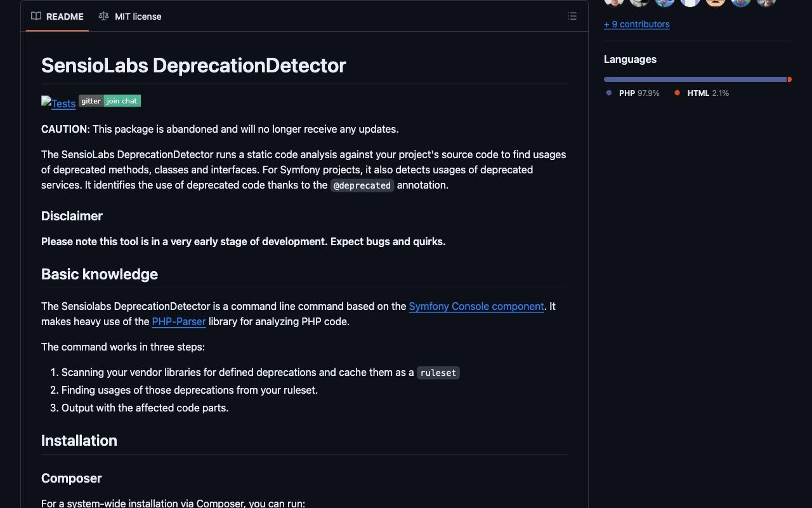The height and width of the screenshot is (508, 812).
Task: Open the + 9 contributors link
Action: click(637, 24)
